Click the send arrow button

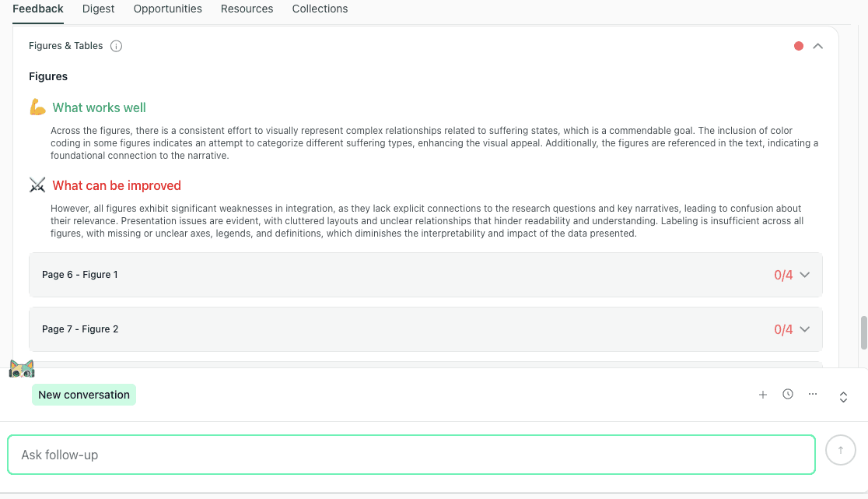click(x=840, y=449)
